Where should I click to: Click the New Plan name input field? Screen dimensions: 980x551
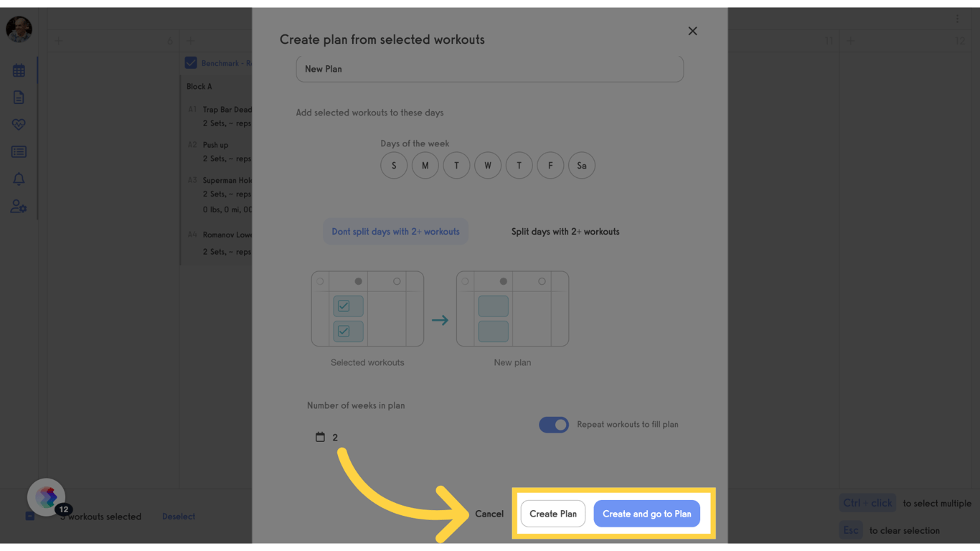click(490, 69)
